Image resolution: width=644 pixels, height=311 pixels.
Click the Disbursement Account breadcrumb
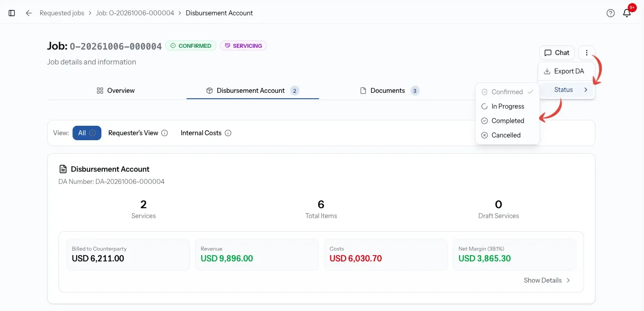click(x=219, y=13)
